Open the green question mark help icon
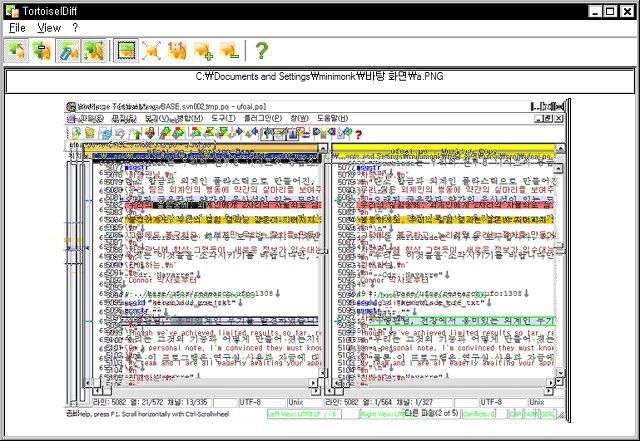 (x=261, y=51)
